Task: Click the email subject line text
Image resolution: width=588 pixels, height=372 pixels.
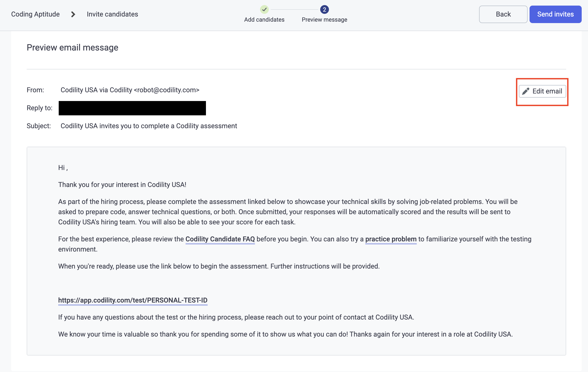Action: tap(149, 126)
